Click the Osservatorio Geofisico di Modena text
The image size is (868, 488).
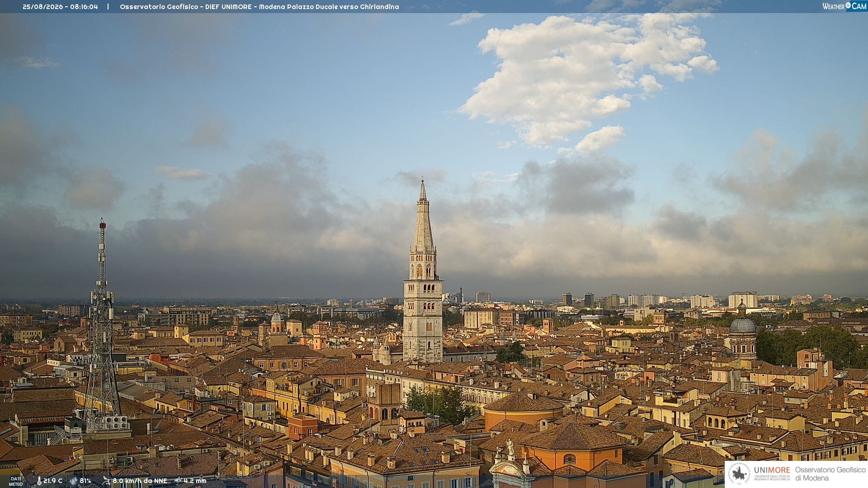tap(830, 474)
